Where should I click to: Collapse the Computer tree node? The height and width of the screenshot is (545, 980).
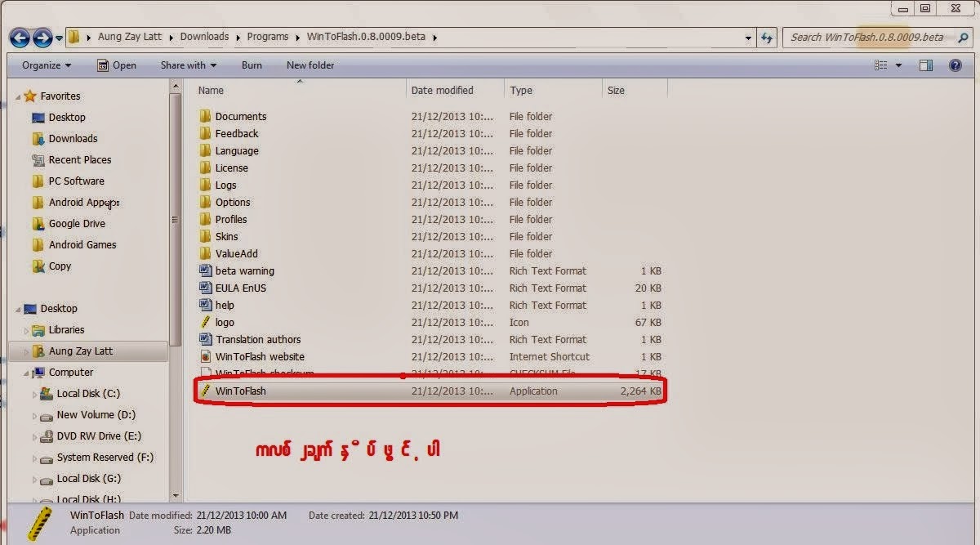click(27, 373)
